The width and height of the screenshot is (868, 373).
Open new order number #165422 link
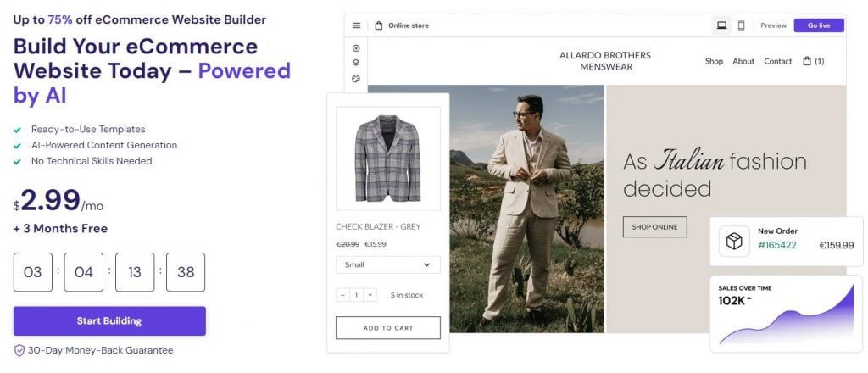coord(777,245)
